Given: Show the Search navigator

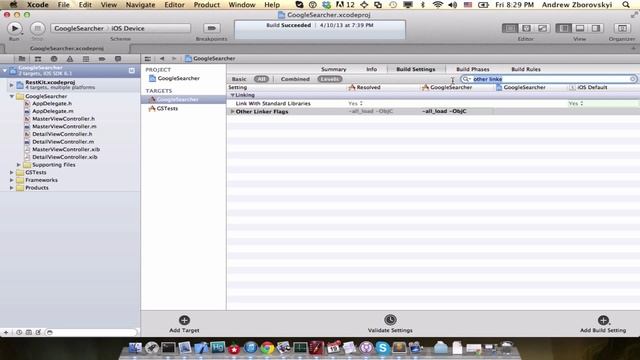Looking at the screenshot, I should (54, 59).
